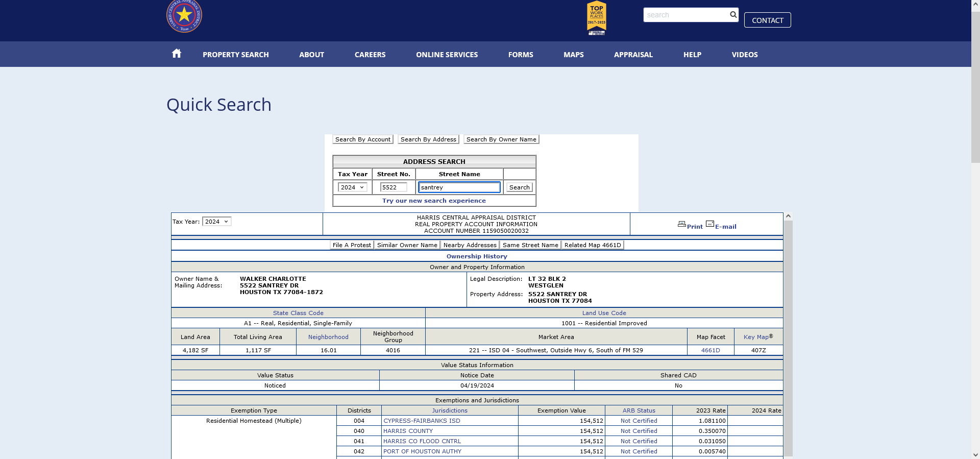Open the PROPERTY SEARCH menu

[x=236, y=55]
